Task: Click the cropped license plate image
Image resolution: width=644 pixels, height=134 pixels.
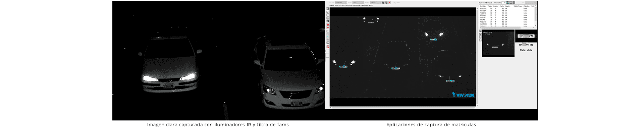Action: [x=526, y=36]
